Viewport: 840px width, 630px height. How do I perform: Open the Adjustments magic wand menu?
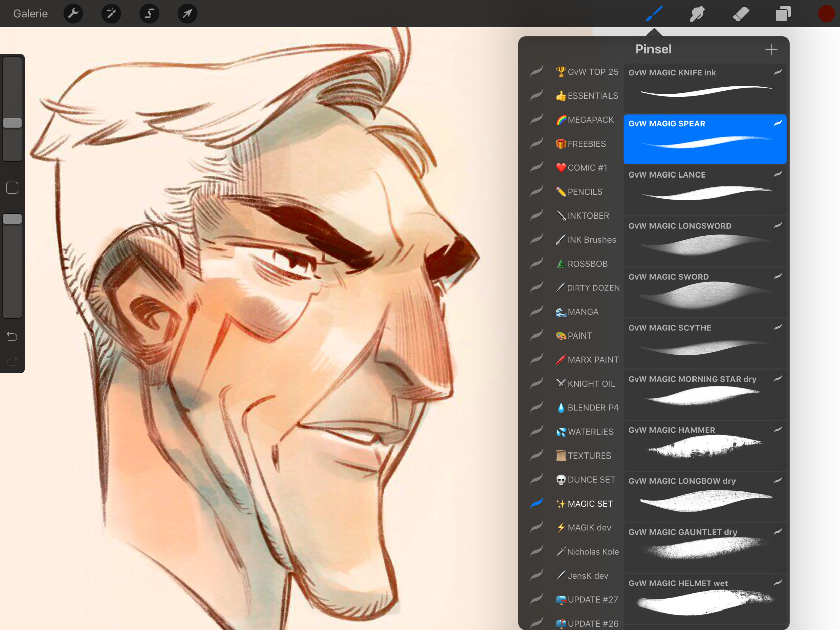[111, 14]
